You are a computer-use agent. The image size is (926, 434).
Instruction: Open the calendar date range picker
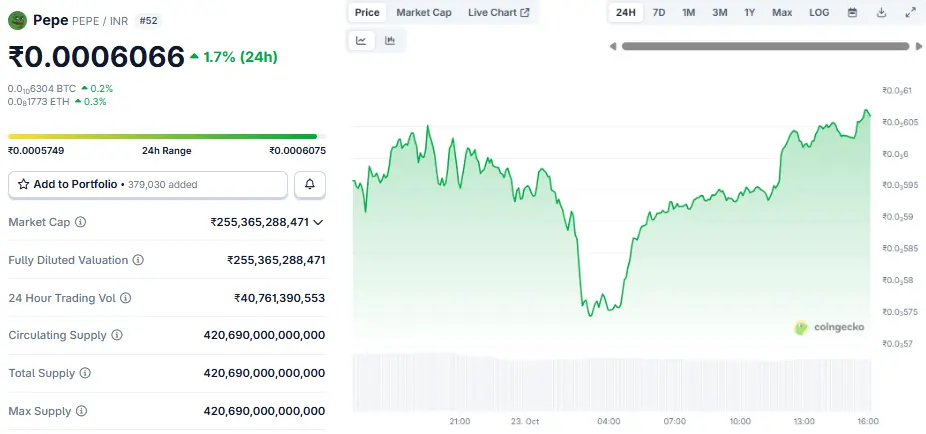point(852,13)
